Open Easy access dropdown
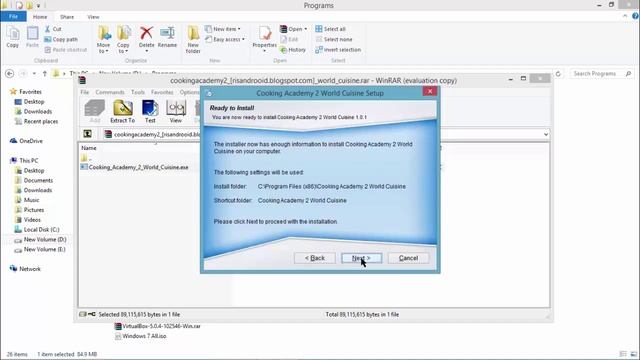 [x=225, y=39]
